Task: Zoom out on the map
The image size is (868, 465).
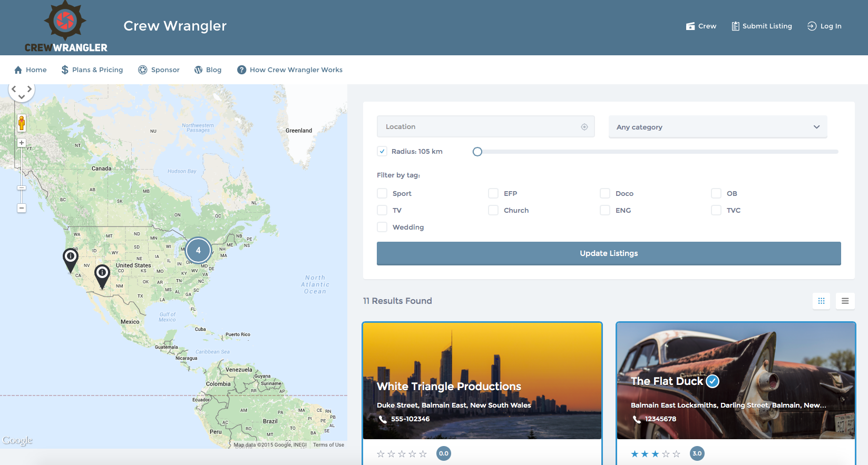Action: [22, 208]
